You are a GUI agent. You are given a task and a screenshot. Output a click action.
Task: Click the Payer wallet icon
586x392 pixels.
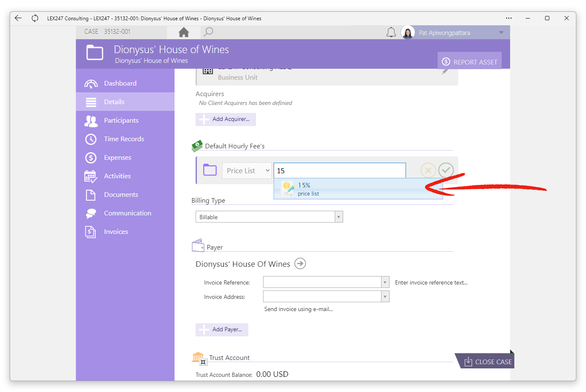198,245
